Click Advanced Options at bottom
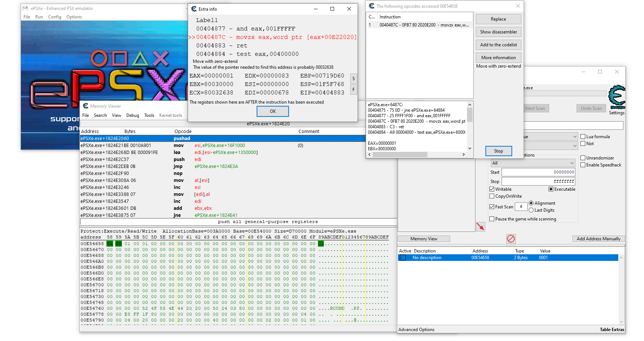The height and width of the screenshot is (341, 644). [416, 329]
